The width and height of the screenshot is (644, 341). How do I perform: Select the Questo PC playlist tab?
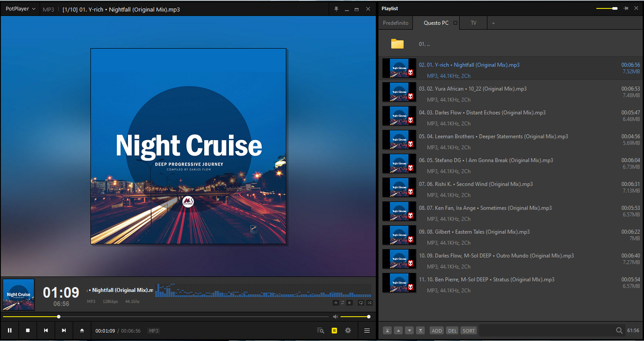click(436, 23)
